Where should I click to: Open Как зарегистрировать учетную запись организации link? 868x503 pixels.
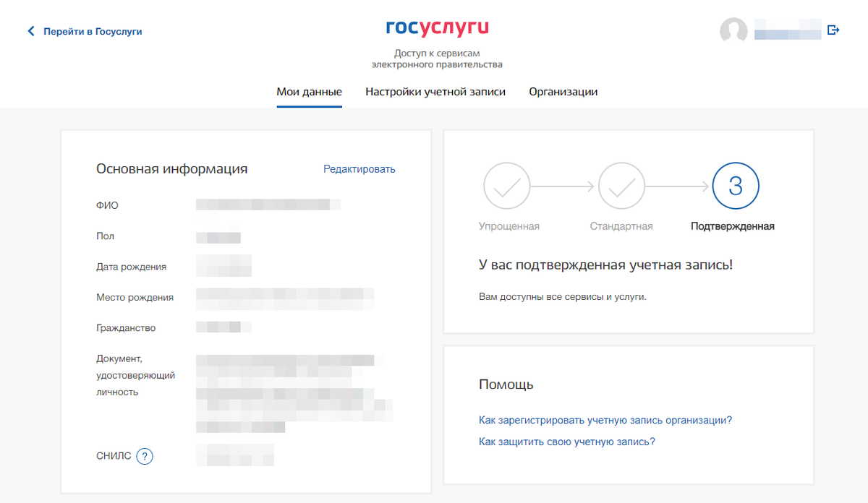[x=606, y=420]
